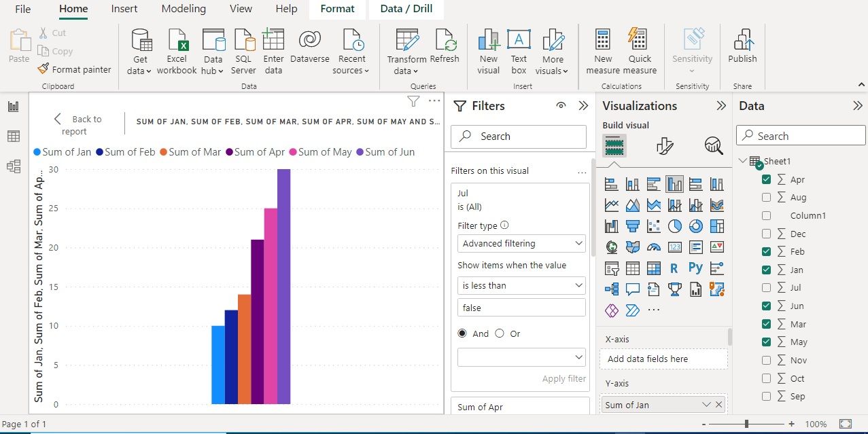Check the Aug field checkbox
Image resolution: width=868 pixels, height=434 pixels.
coord(767,197)
